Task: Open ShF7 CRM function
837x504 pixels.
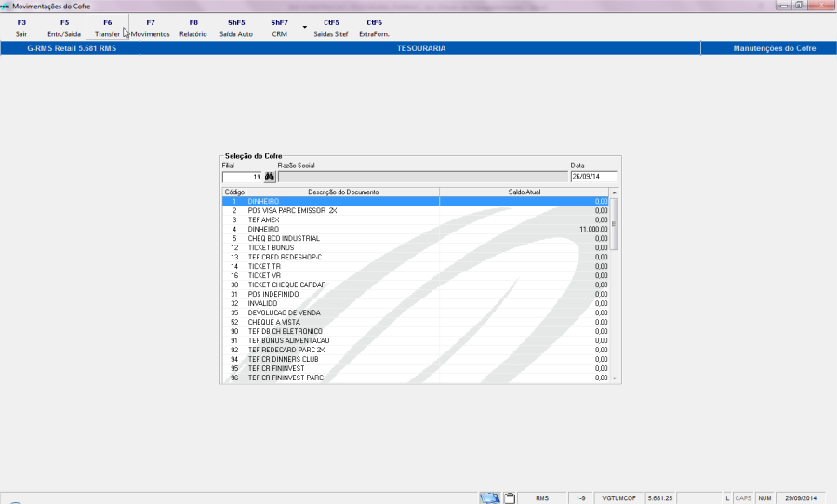Action: [279, 28]
